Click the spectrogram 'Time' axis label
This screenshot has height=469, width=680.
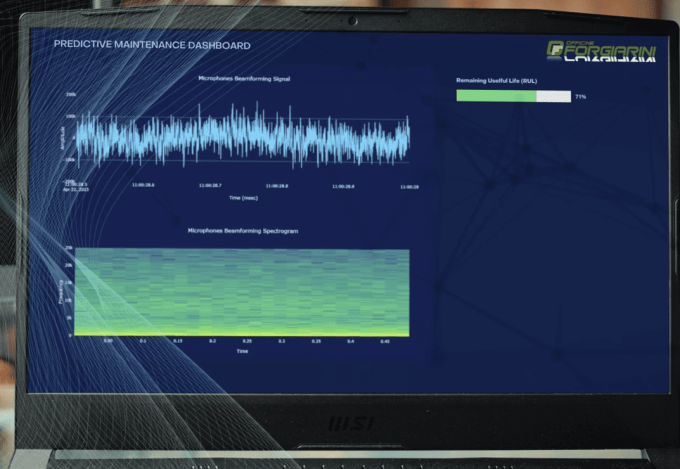tap(242, 351)
